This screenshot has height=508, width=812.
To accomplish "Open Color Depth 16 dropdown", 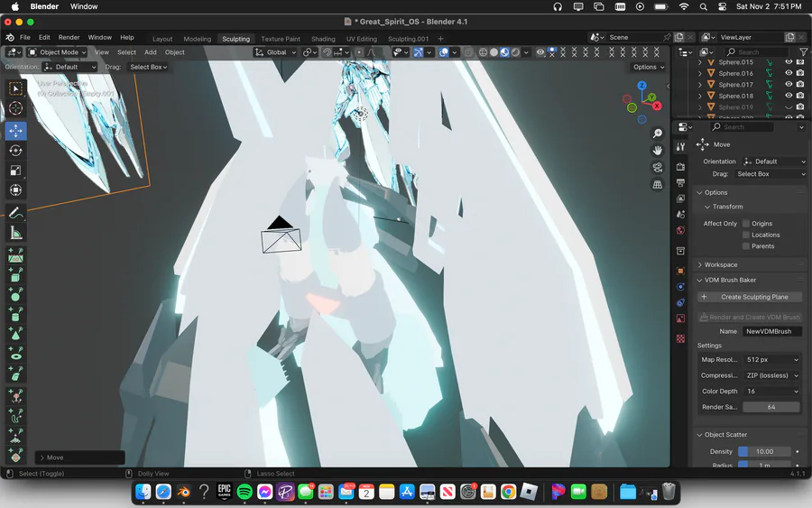I will point(772,392).
